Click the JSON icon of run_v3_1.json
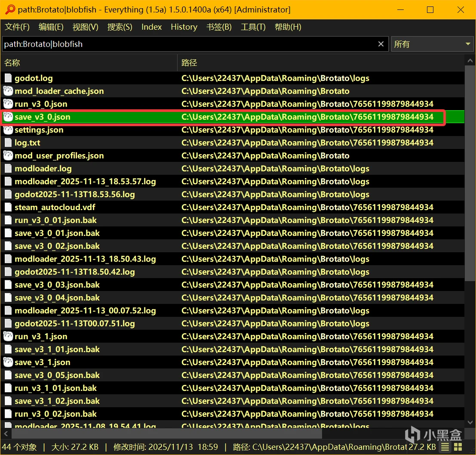Screen dimensions: 476x455 pyautogui.click(x=8, y=337)
